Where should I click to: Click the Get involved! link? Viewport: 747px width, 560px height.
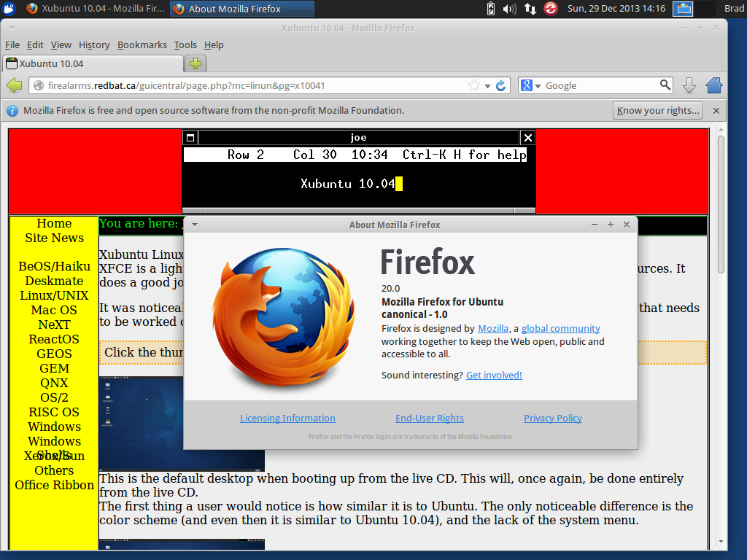[494, 376]
